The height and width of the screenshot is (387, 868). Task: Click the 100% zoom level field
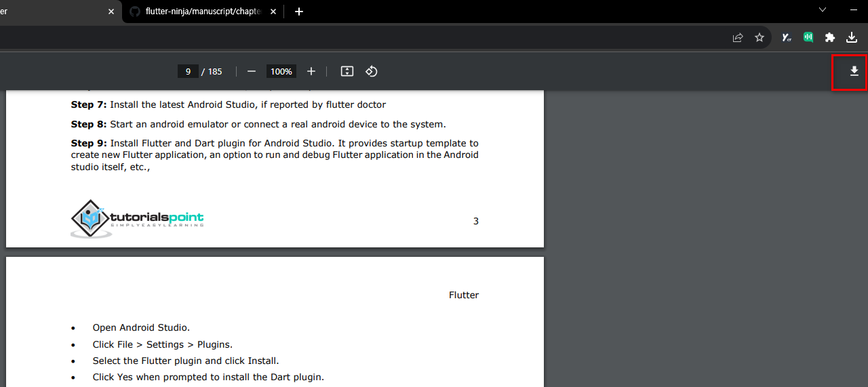coord(281,71)
